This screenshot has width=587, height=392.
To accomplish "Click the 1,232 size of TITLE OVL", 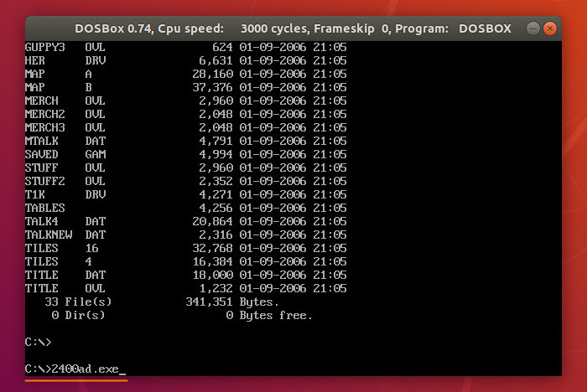I will 216,288.
